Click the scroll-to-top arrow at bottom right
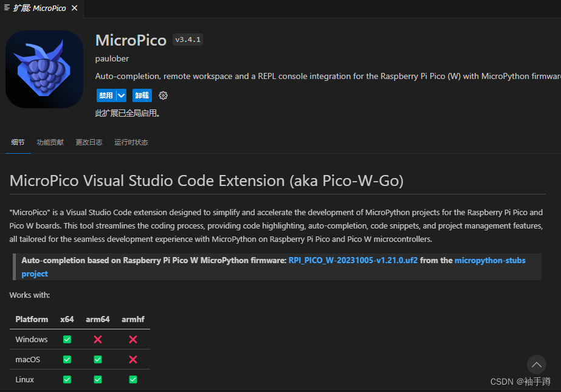 pos(536,365)
